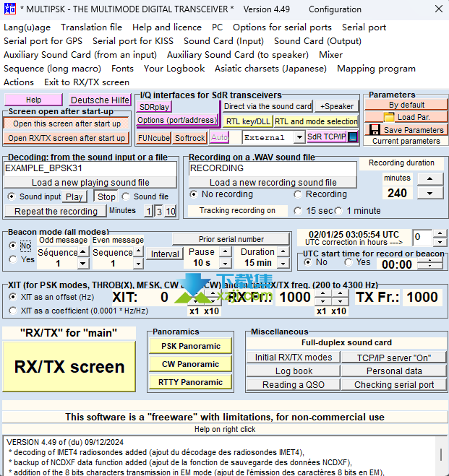Open the Fonts menu

click(x=122, y=69)
